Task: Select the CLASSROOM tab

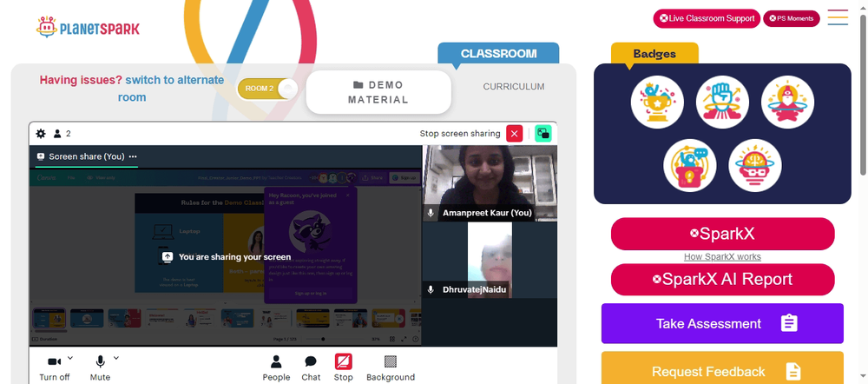Action: 498,54
